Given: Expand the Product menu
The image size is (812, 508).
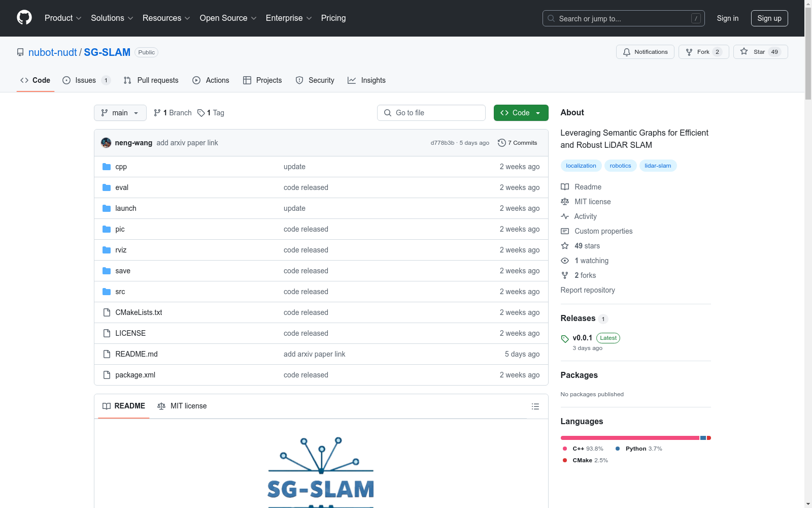Looking at the screenshot, I should point(63,18).
